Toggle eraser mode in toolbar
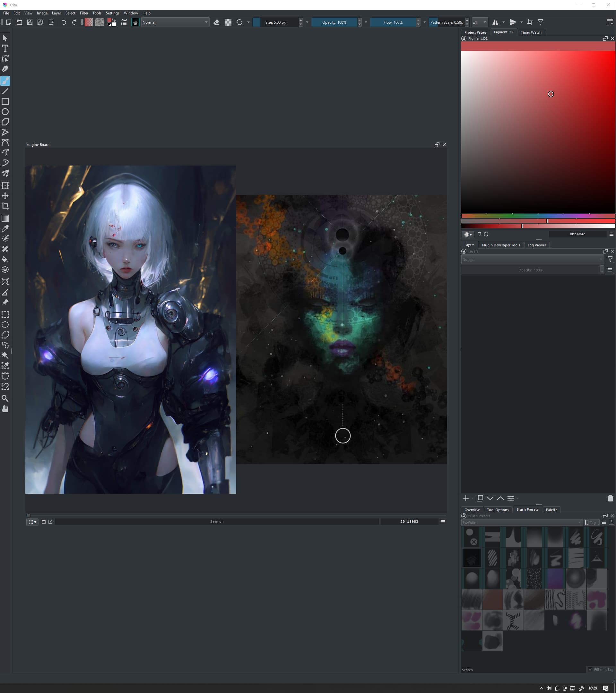Screen dimensions: 616x693 (216, 22)
